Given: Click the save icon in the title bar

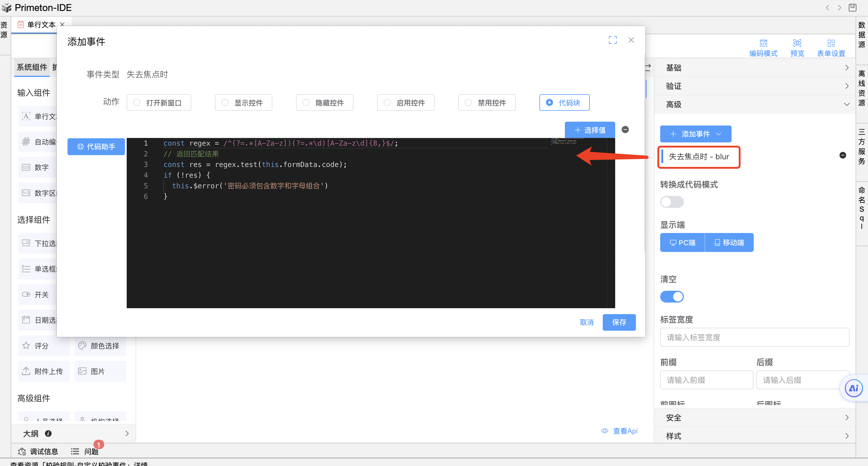Looking at the screenshot, I should tap(852, 7).
